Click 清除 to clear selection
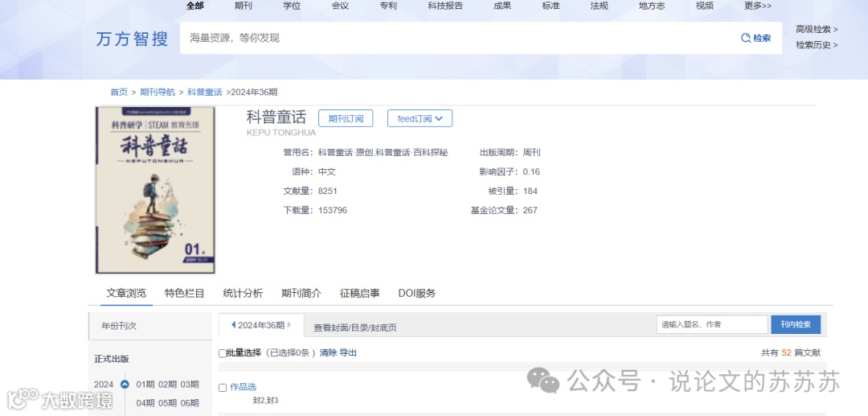This screenshot has width=868, height=416. 328,352
